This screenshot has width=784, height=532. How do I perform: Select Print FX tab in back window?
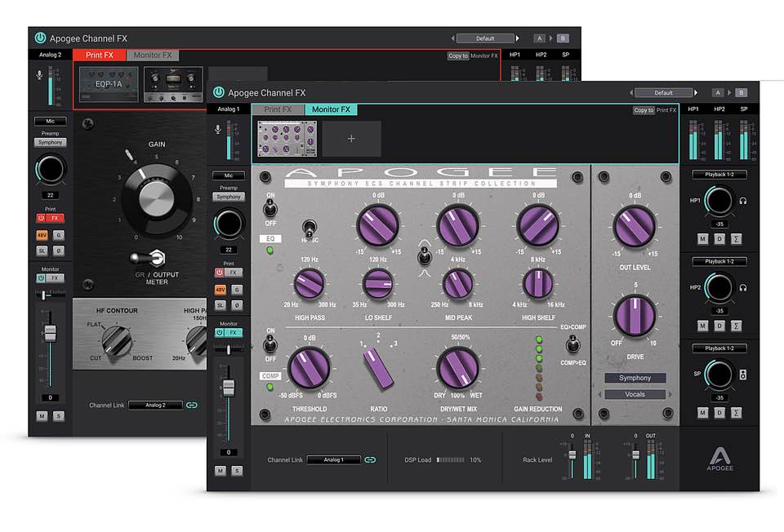[99, 55]
